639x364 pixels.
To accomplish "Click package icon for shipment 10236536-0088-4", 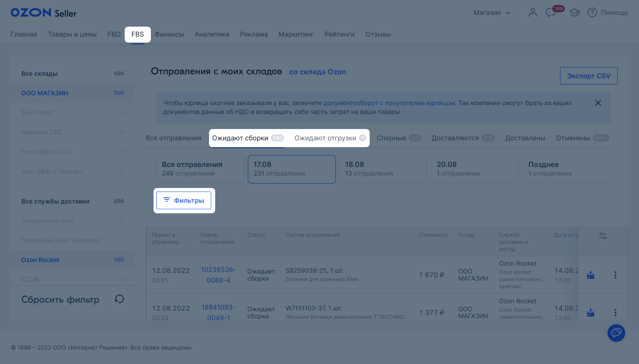I will [591, 275].
